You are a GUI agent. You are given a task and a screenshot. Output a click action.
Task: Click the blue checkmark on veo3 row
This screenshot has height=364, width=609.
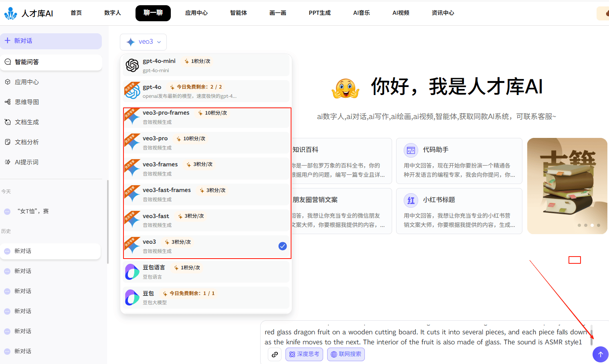click(x=283, y=246)
